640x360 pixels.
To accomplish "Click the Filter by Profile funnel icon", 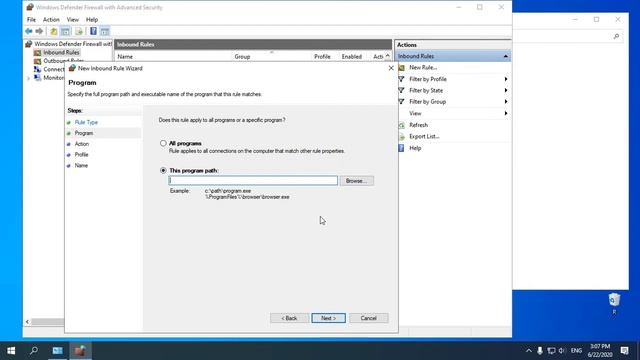I will coord(402,79).
